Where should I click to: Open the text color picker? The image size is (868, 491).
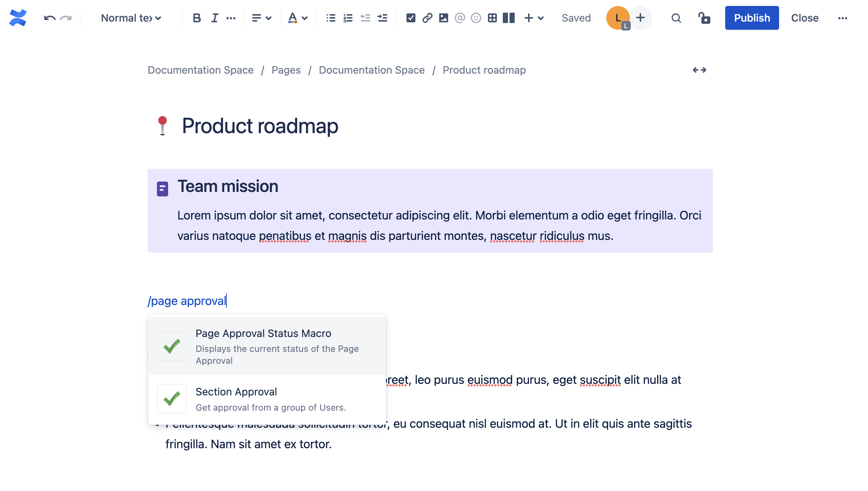(x=298, y=18)
